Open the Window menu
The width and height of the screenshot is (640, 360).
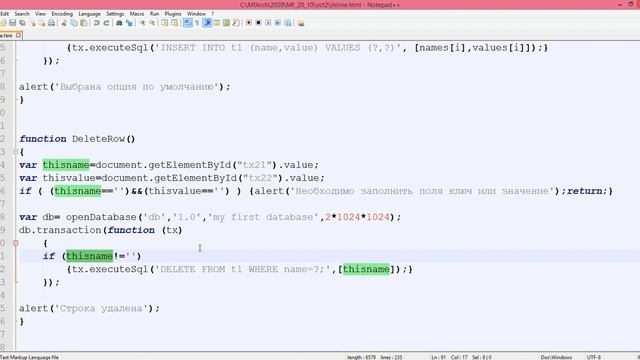(x=196, y=14)
